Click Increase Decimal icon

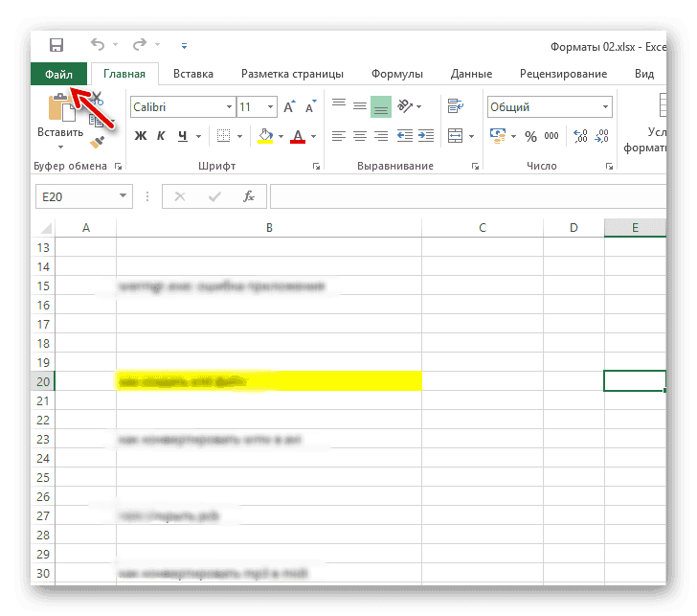pyautogui.click(x=580, y=136)
